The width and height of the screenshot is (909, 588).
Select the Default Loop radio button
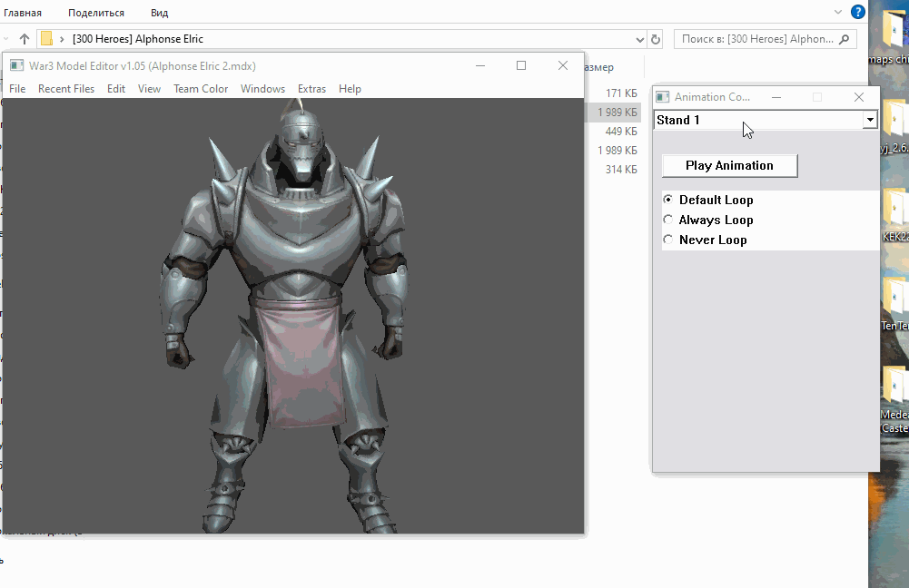pyautogui.click(x=669, y=200)
